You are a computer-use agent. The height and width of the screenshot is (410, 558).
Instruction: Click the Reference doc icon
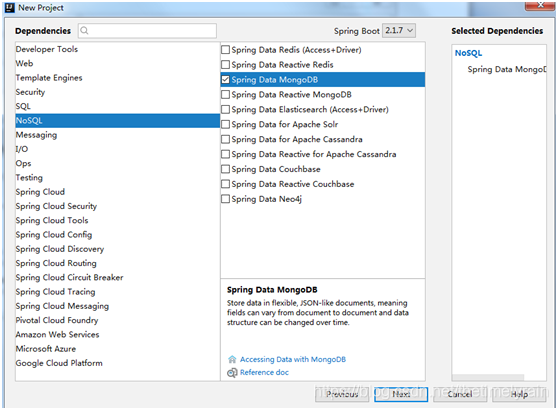(x=232, y=373)
